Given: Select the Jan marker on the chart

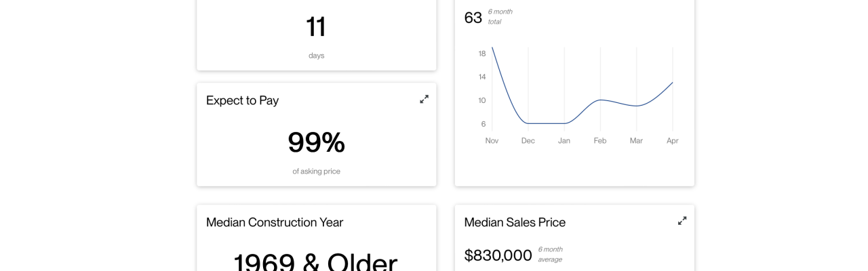Looking at the screenshot, I should coord(564,123).
